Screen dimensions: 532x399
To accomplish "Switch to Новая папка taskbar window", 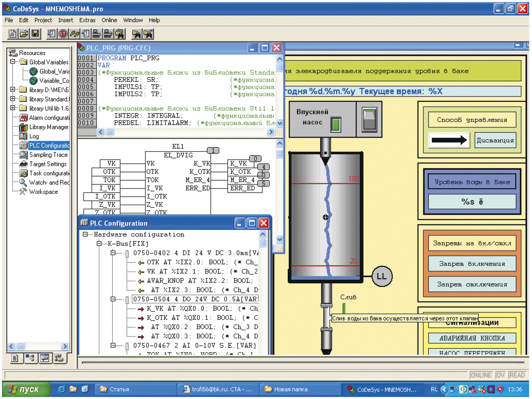I will pyautogui.click(x=300, y=389).
